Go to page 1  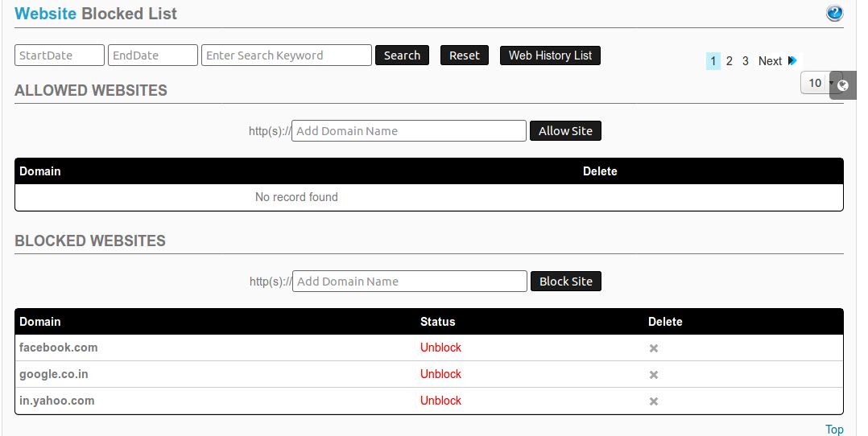(x=713, y=61)
